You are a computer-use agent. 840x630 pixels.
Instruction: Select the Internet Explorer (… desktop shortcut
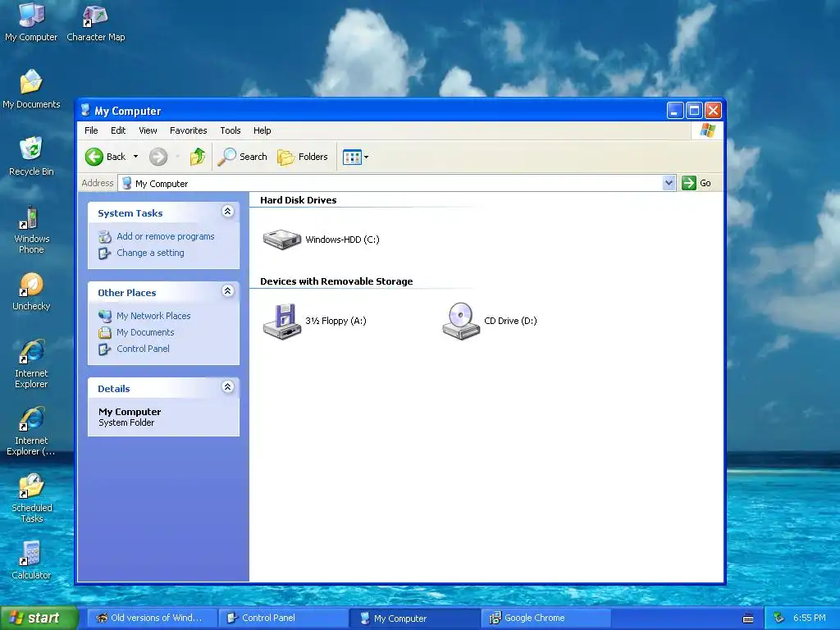(x=31, y=431)
